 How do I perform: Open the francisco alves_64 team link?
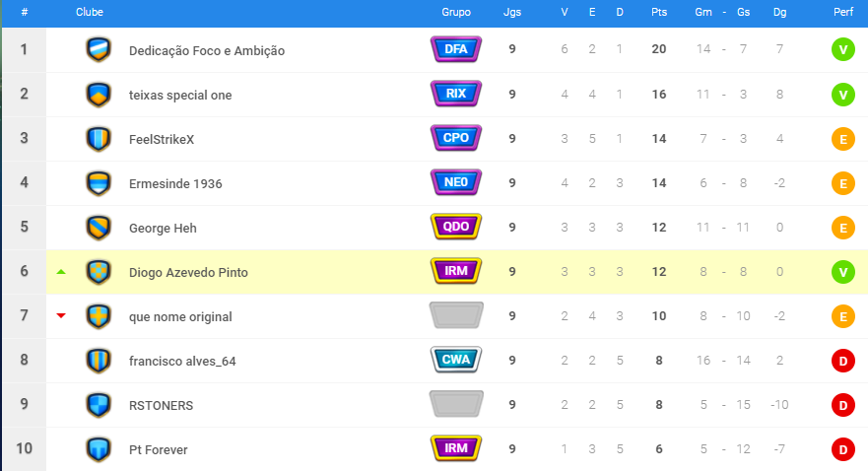182,361
